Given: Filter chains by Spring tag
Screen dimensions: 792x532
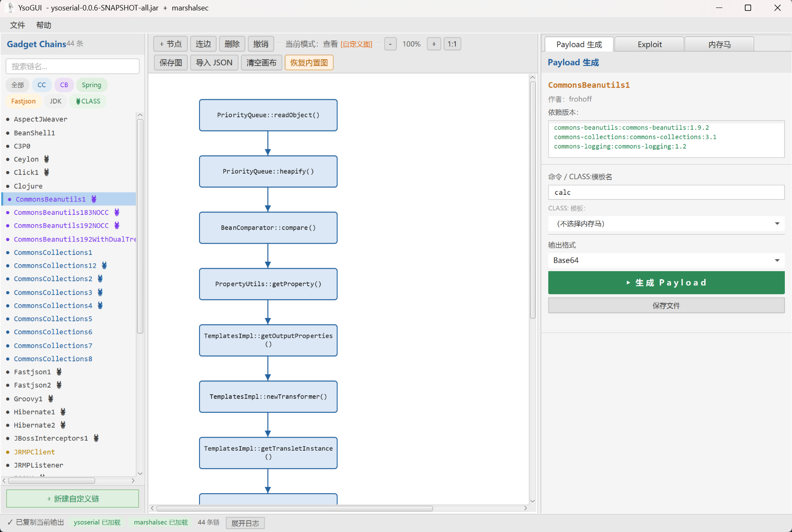Looking at the screenshot, I should pos(91,85).
